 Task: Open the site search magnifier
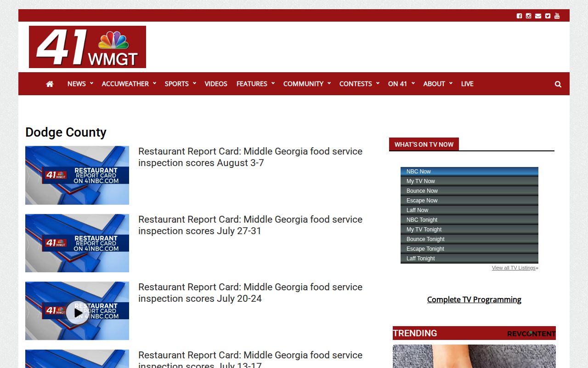tap(558, 84)
